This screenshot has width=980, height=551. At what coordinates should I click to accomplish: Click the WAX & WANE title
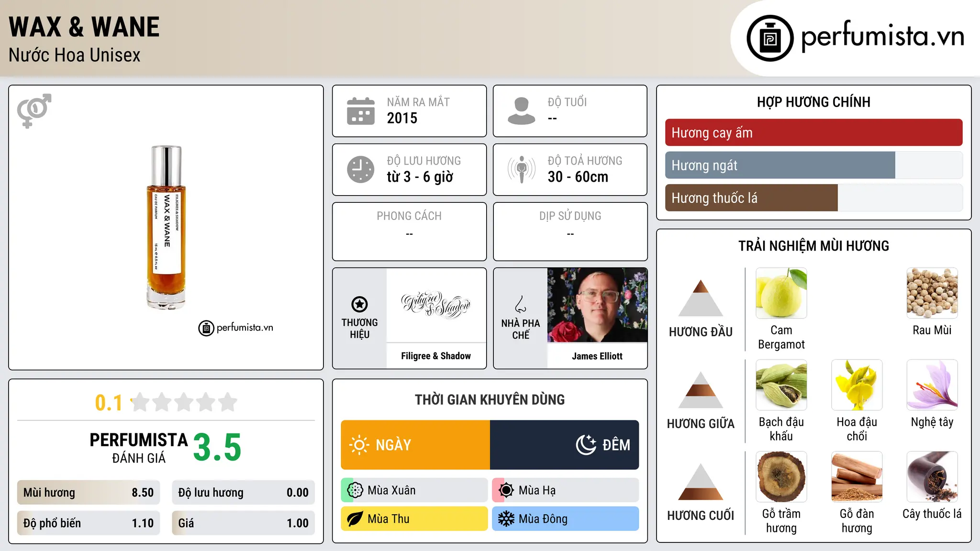point(84,27)
